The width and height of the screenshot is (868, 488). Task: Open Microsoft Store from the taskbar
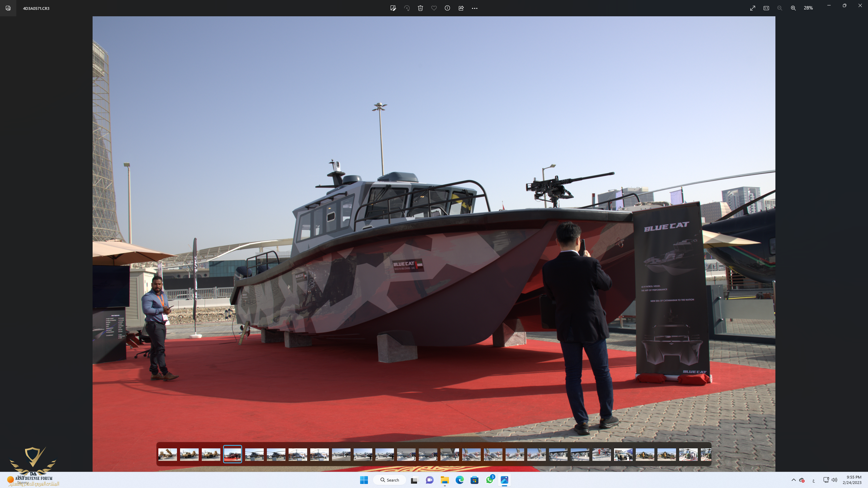[474, 480]
